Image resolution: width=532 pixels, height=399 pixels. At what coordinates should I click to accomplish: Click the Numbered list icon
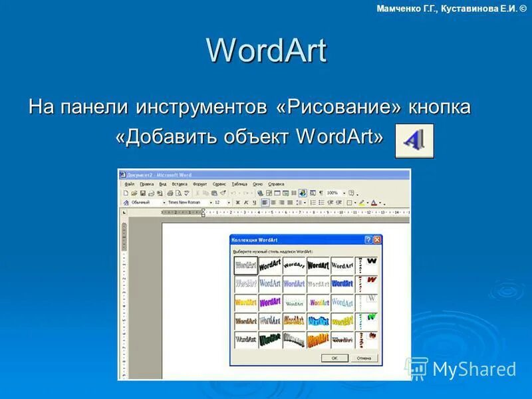(x=313, y=203)
